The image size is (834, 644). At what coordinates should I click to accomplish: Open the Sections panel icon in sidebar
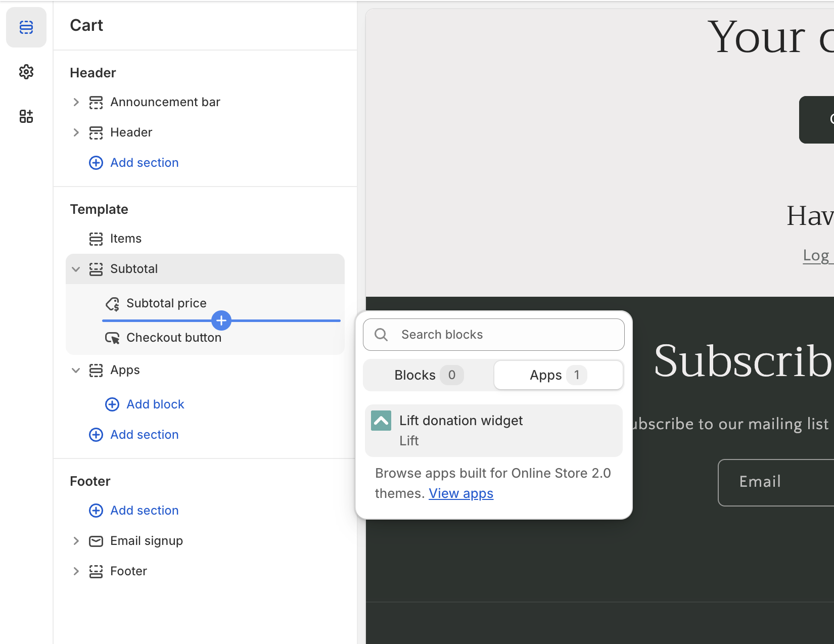26,27
